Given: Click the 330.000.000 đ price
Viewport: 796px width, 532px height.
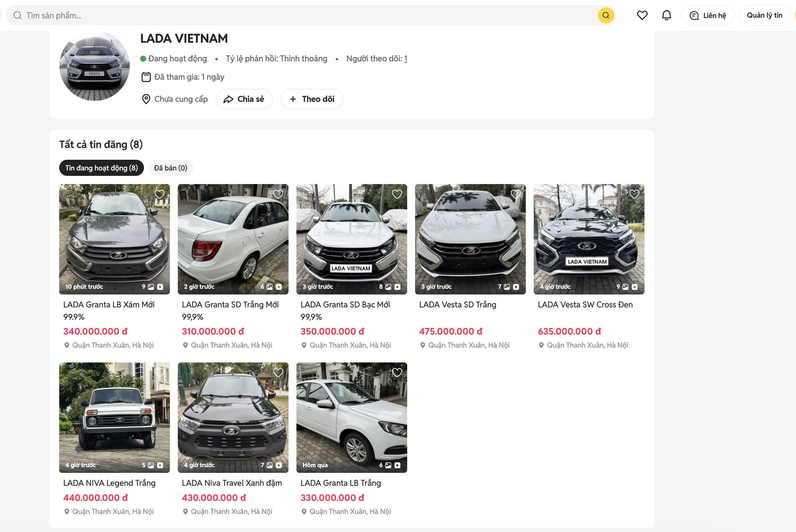Looking at the screenshot, I should click(332, 498).
